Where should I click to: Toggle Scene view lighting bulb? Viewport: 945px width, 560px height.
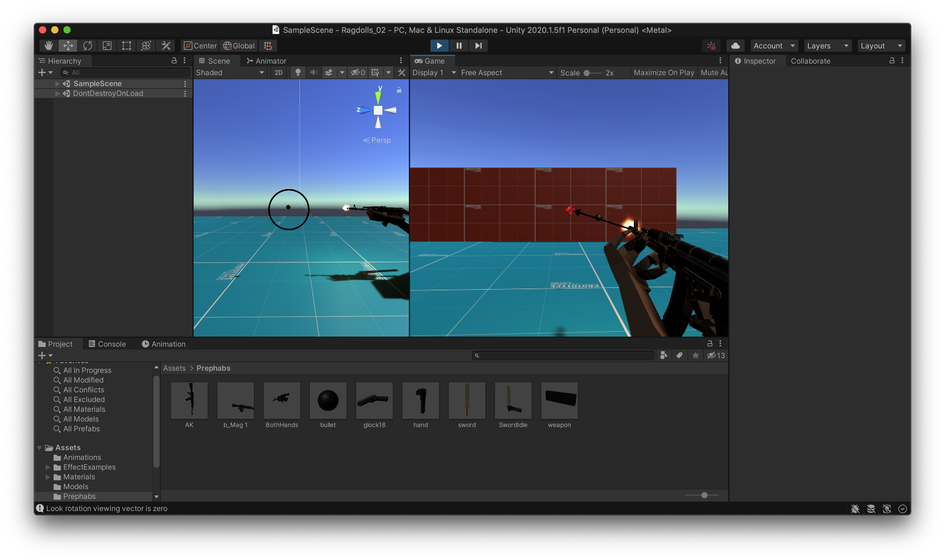click(x=298, y=72)
